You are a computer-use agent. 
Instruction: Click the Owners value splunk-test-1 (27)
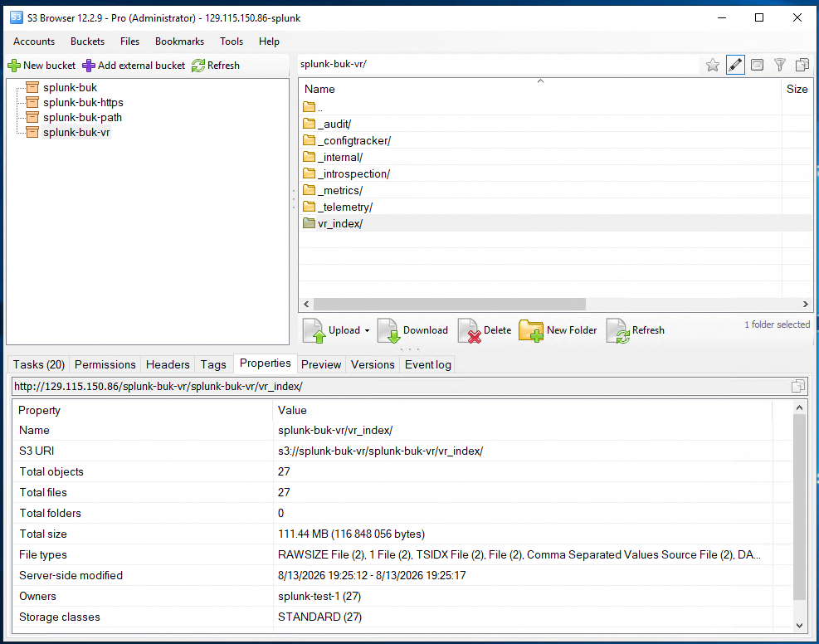[x=319, y=596]
